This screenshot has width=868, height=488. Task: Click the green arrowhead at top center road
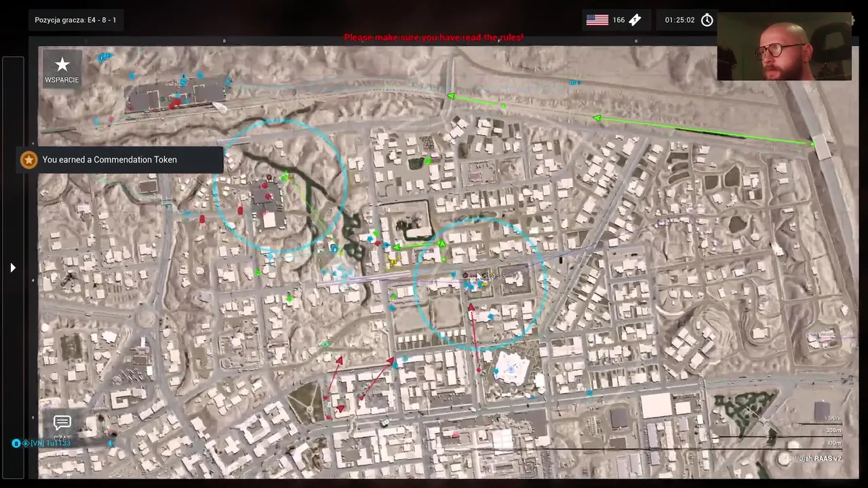tap(452, 97)
